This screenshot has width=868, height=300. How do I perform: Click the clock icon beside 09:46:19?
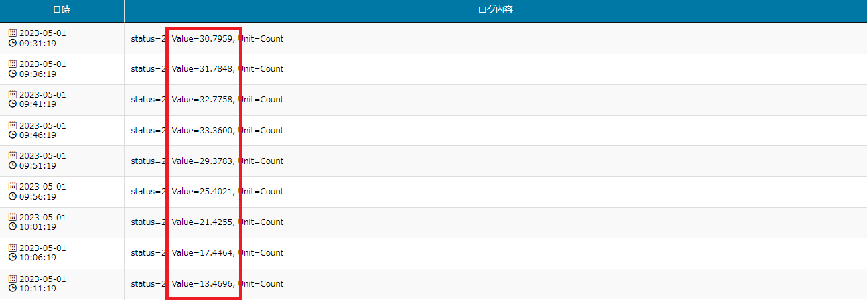[x=12, y=135]
